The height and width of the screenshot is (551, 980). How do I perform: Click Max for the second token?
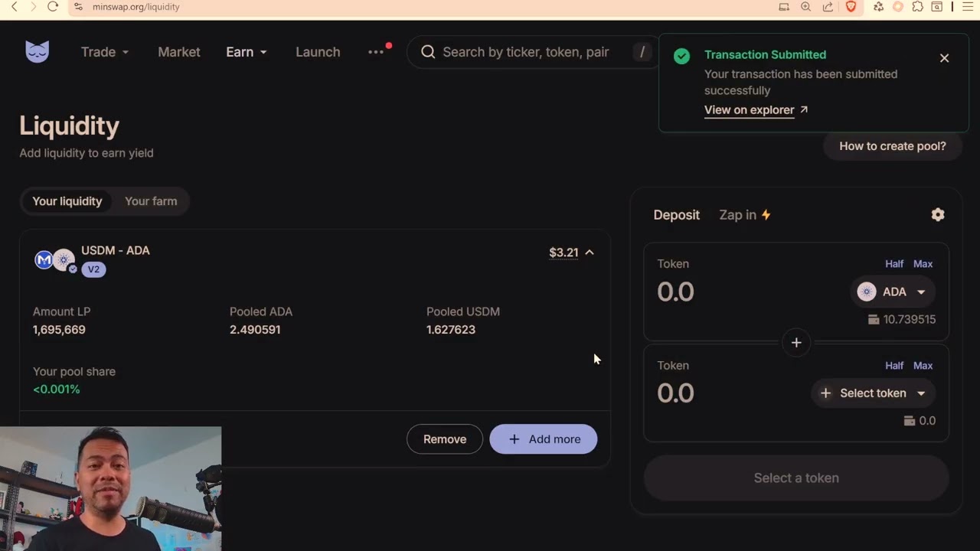click(923, 366)
